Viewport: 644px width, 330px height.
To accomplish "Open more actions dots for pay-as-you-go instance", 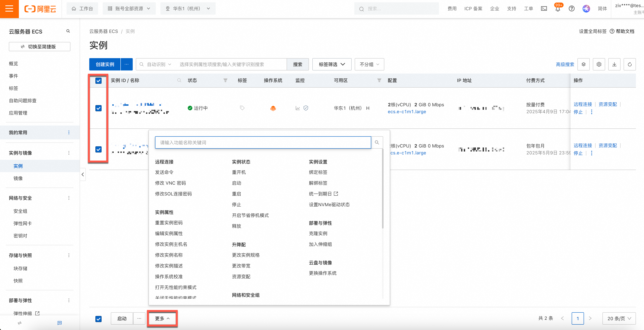I will pyautogui.click(x=591, y=112).
